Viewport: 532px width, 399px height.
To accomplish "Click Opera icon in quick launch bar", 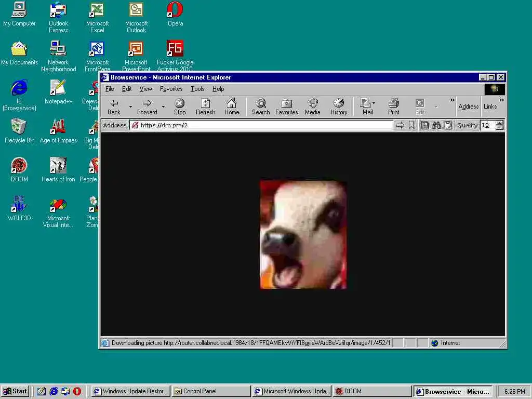I will 77,391.
